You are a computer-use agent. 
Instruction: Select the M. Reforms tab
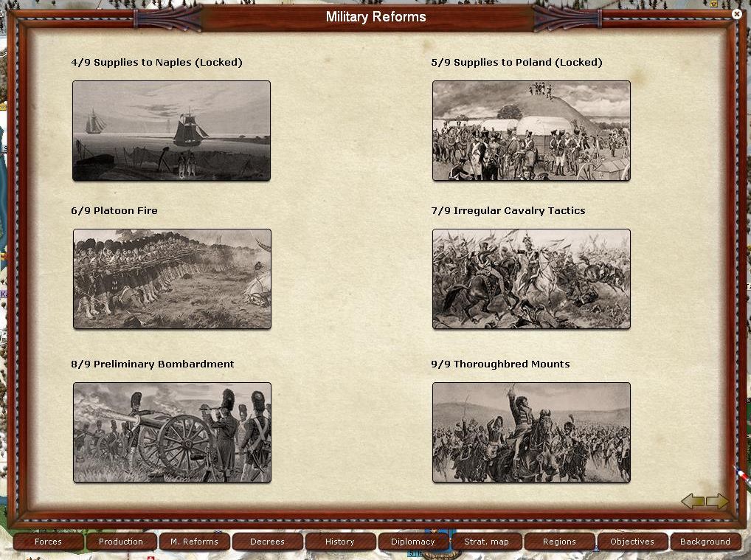[194, 542]
